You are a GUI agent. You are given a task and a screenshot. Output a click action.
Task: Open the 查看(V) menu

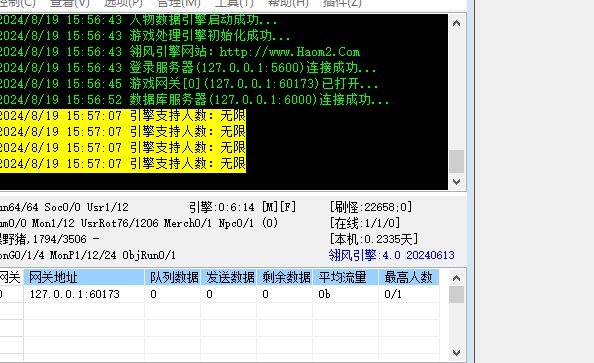click(x=70, y=3)
